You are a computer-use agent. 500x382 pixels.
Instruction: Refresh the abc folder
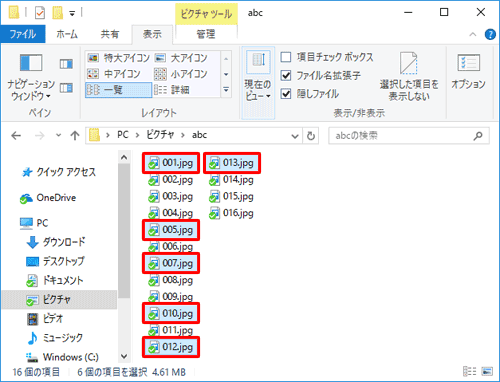(311, 136)
